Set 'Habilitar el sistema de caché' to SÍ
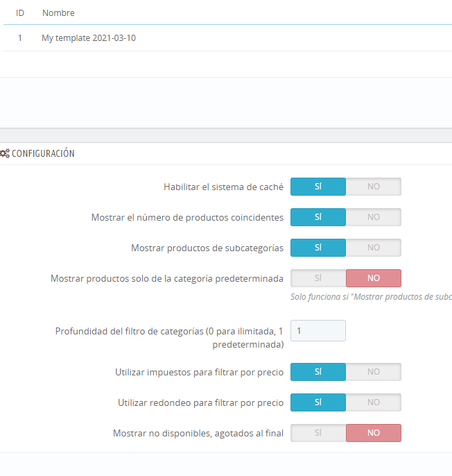 coord(318,187)
